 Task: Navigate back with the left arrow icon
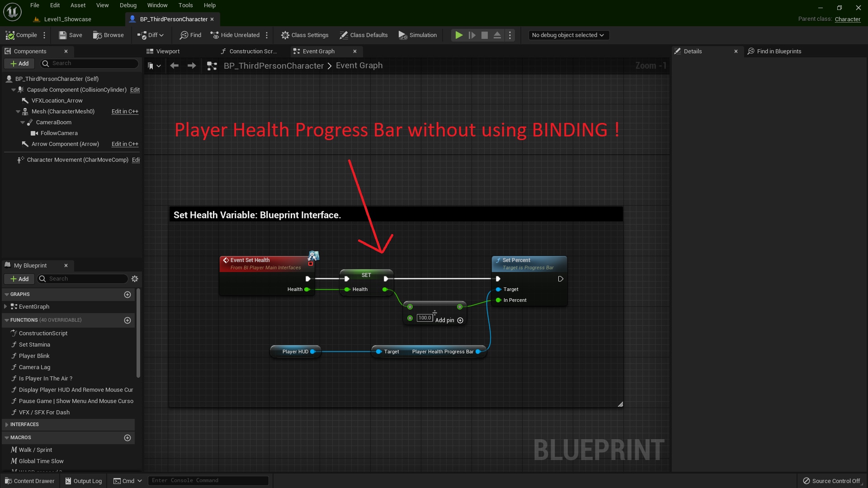point(174,66)
